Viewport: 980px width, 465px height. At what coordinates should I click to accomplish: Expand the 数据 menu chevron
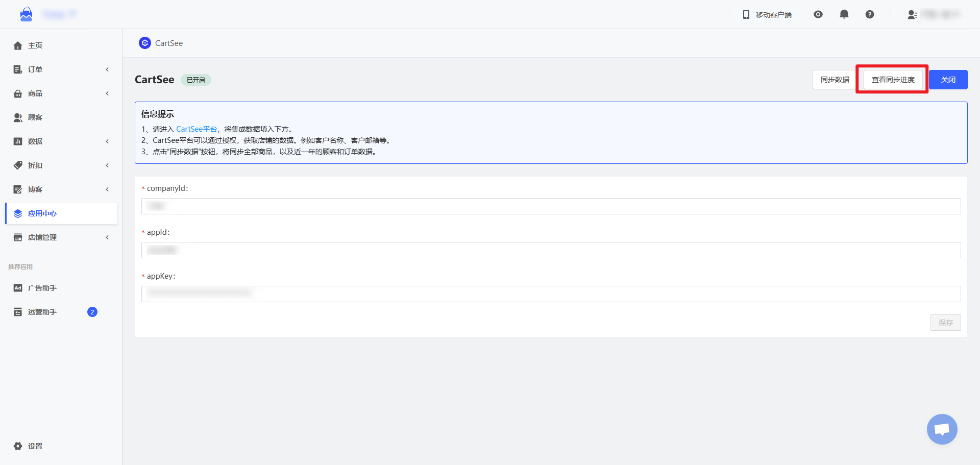107,141
